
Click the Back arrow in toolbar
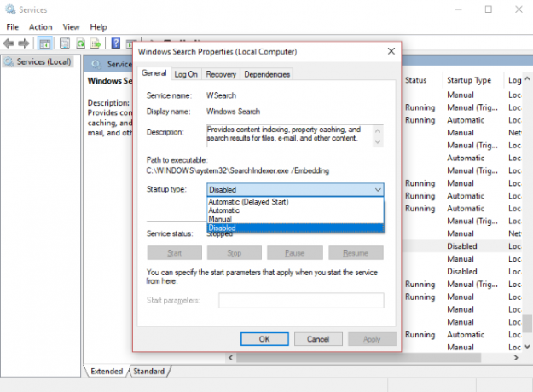[9, 43]
